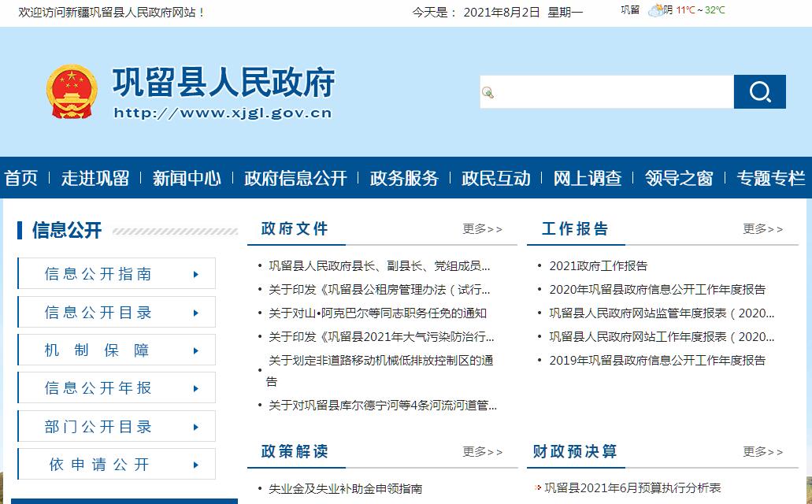Open the 新闻中心 navigation menu

pos(187,178)
